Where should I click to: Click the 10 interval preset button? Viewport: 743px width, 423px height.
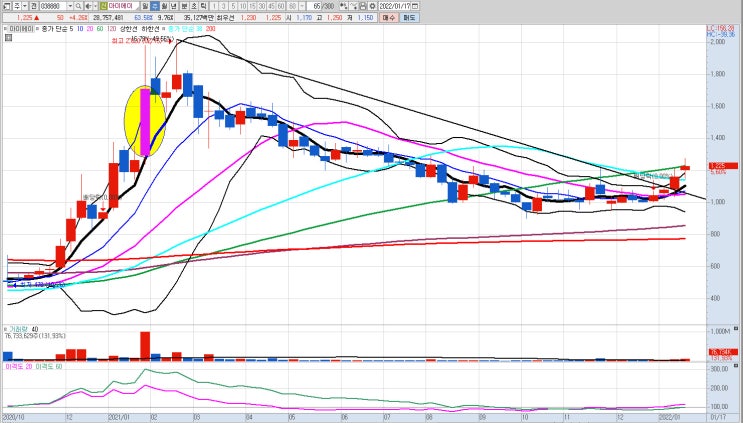point(243,6)
